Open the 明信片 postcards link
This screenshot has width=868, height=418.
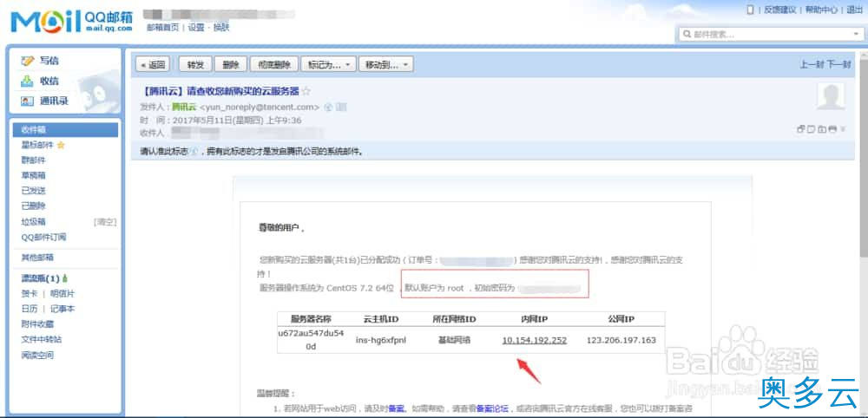tap(62, 294)
